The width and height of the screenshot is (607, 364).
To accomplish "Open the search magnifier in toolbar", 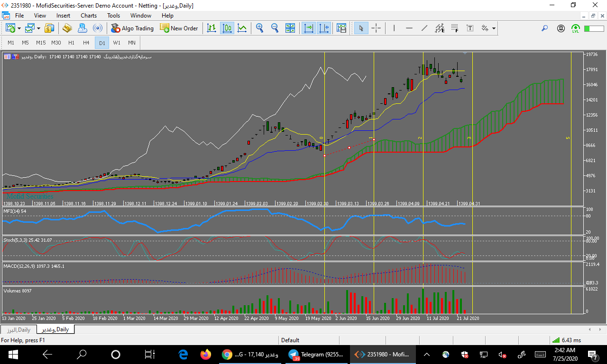I will 545,28.
